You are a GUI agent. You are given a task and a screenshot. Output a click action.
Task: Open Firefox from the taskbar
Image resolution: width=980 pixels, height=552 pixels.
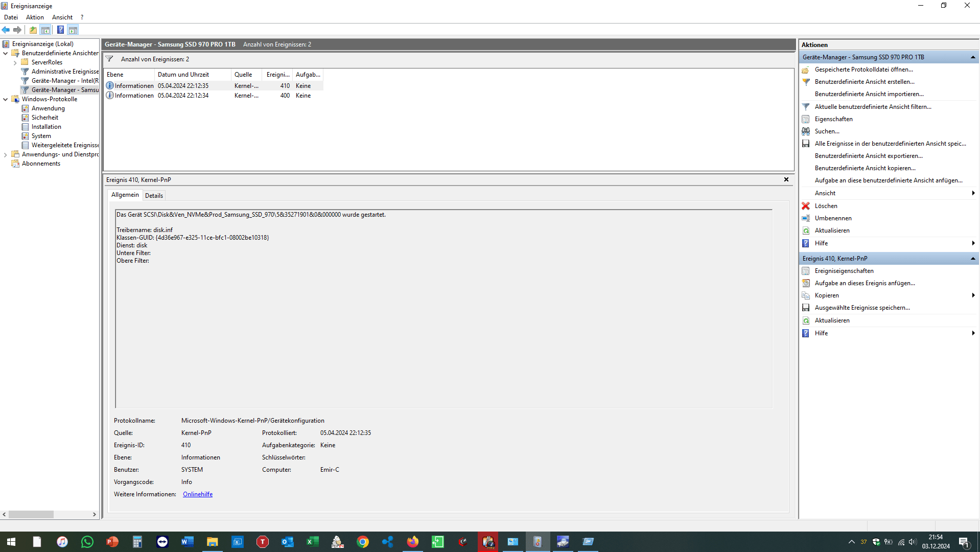[413, 542]
